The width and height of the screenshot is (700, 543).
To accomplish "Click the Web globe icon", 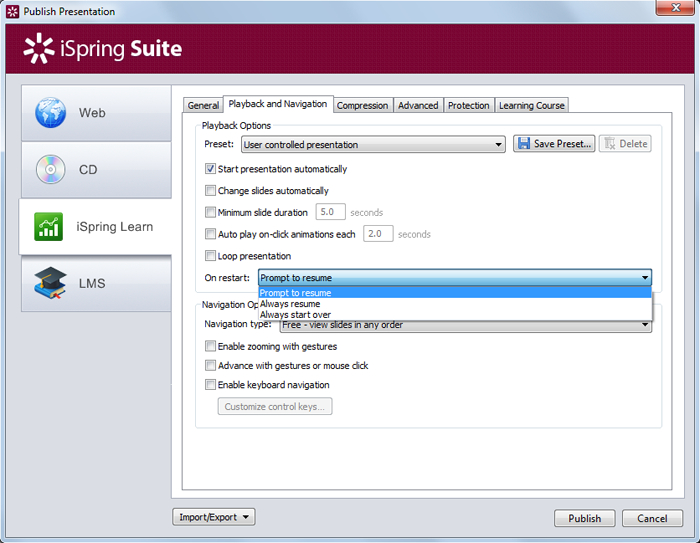I will (50, 113).
